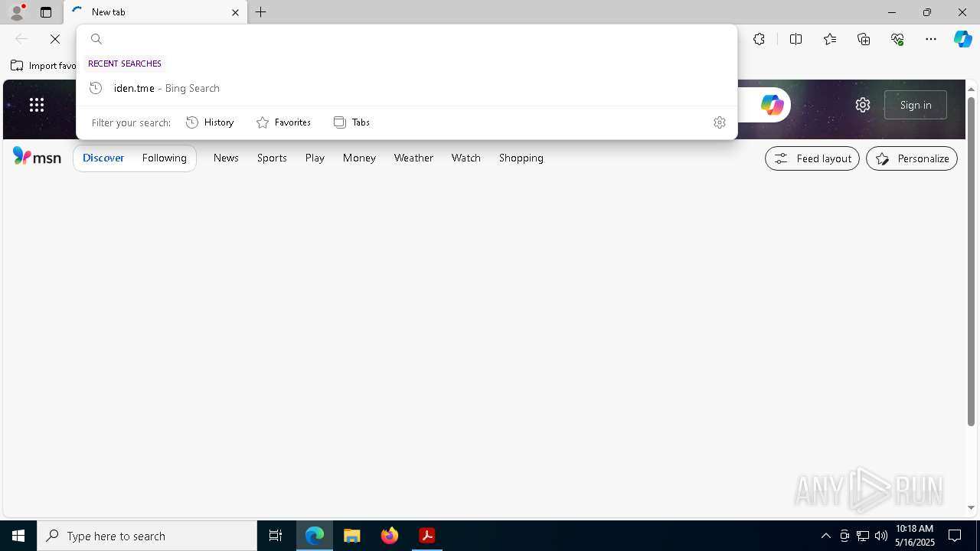Filter search by Favorites
980x551 pixels.
click(x=283, y=122)
